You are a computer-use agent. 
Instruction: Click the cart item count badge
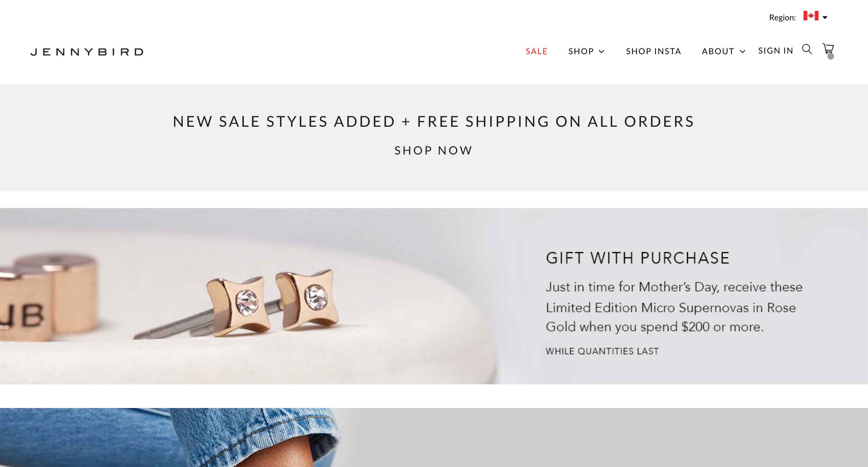pos(831,56)
